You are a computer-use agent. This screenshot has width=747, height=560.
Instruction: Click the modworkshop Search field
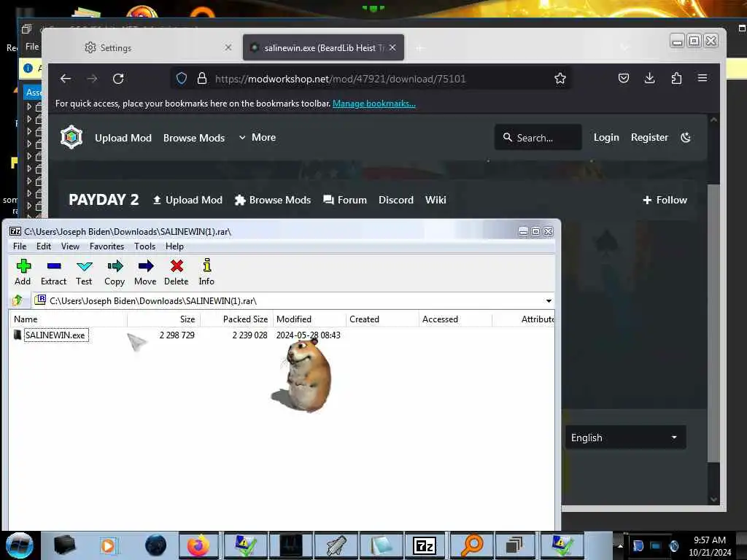538,138
